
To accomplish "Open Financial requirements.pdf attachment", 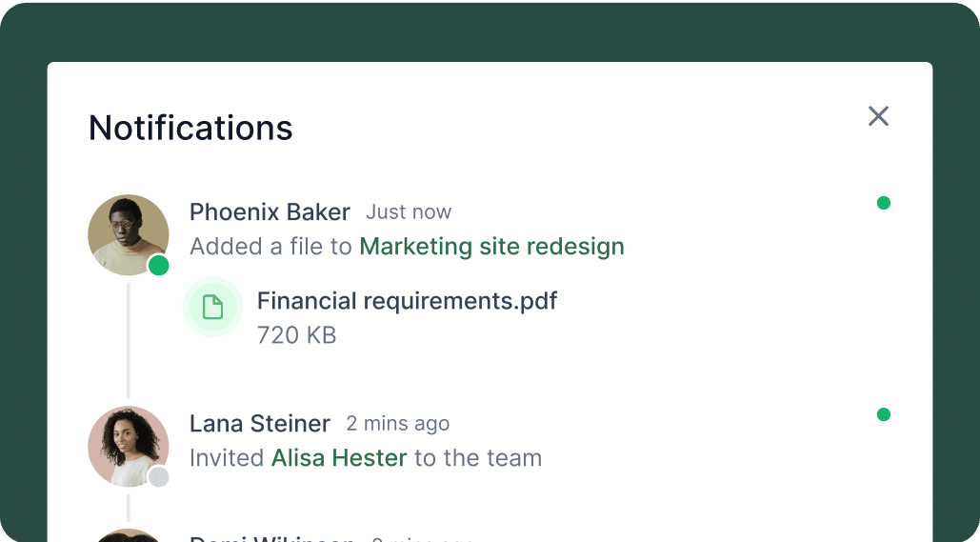I will coord(407,301).
